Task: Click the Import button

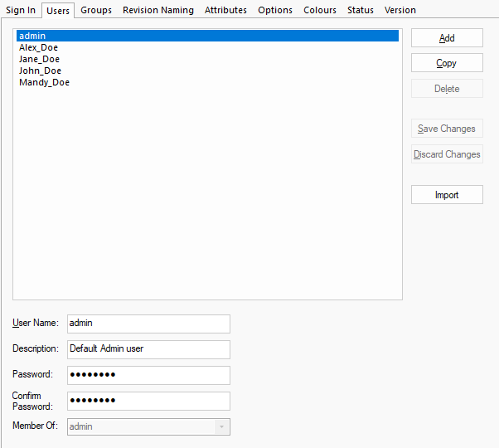Action: 447,195
